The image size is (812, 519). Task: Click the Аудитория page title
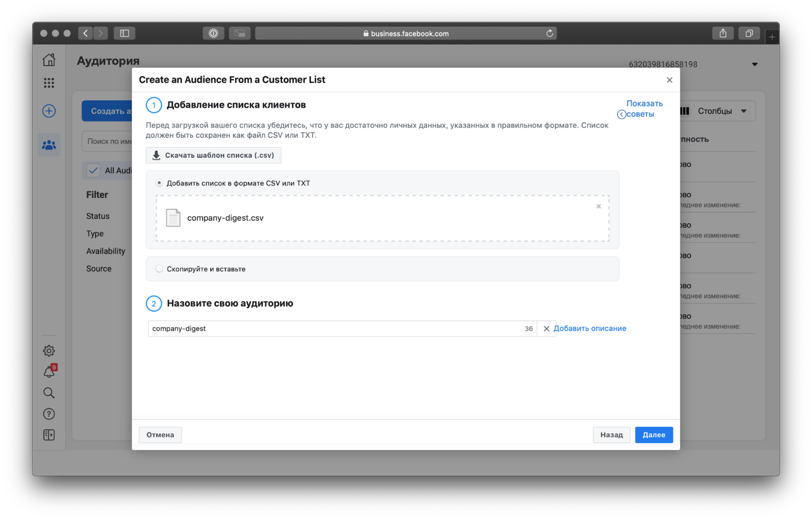pos(108,61)
